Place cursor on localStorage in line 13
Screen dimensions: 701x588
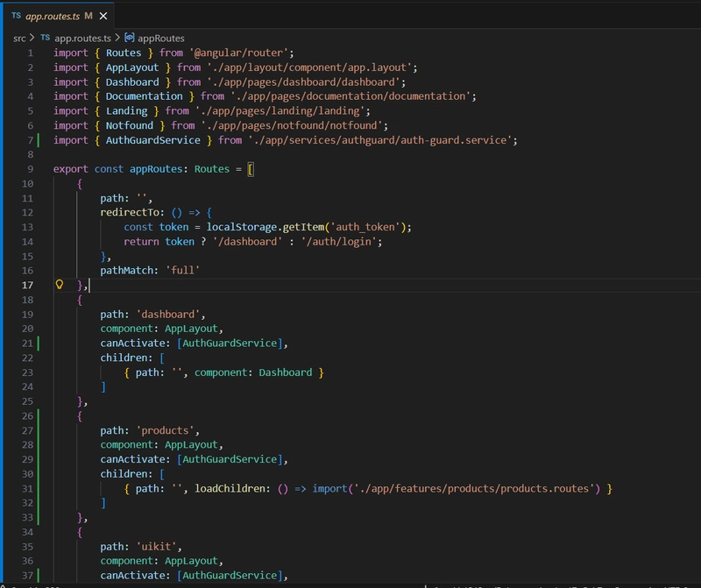(241, 227)
